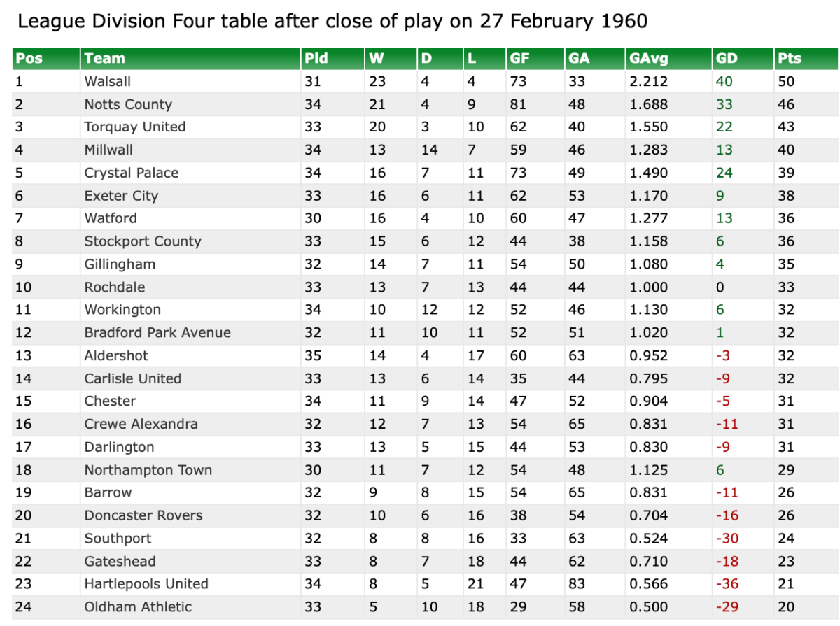Open the Walsall team link
Screen dimensions: 840x626
click(x=108, y=81)
